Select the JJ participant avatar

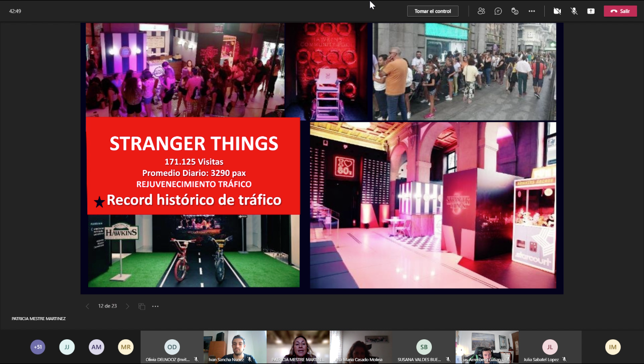[67, 347]
